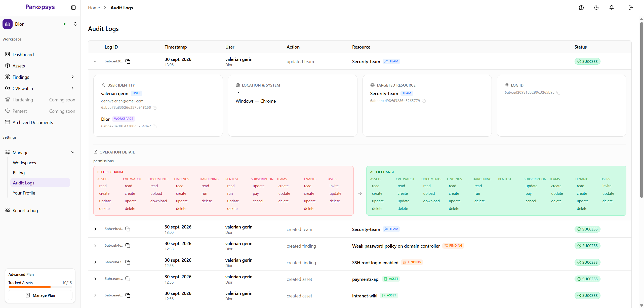Toggle dark mode moon icon
The width and height of the screenshot is (644, 308).
[596, 8]
